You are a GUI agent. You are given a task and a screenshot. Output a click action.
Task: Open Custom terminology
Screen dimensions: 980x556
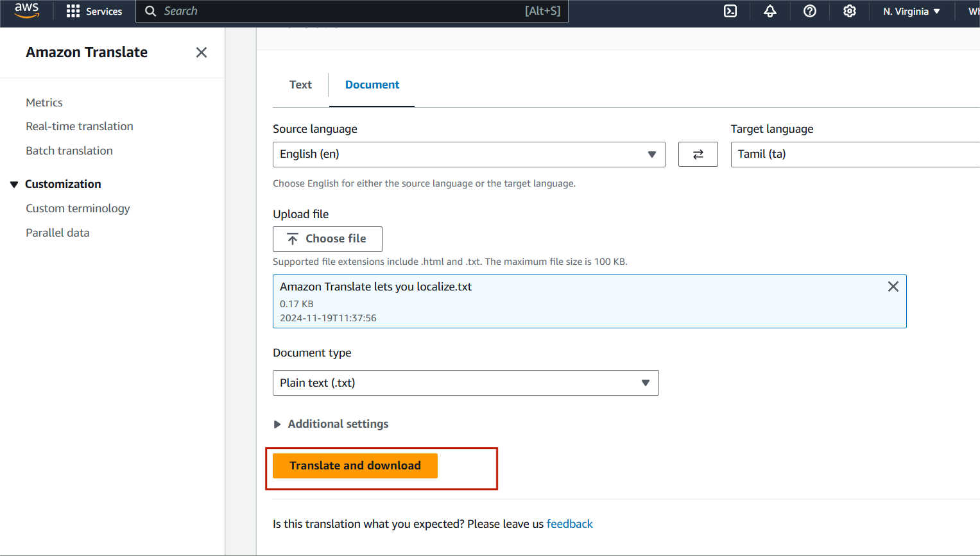78,208
